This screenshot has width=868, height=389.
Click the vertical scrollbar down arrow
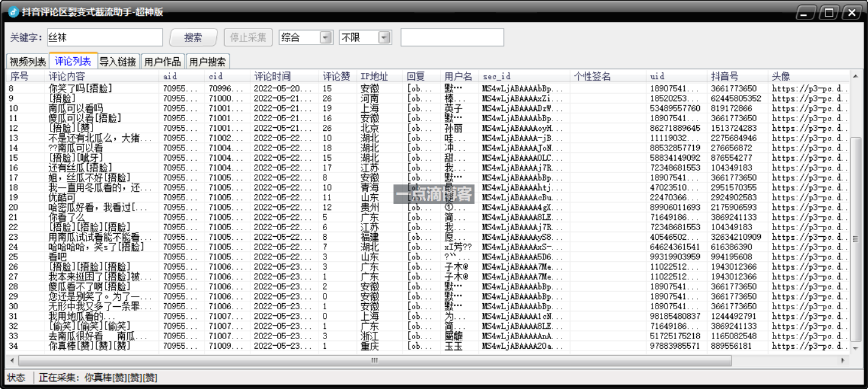point(855,348)
